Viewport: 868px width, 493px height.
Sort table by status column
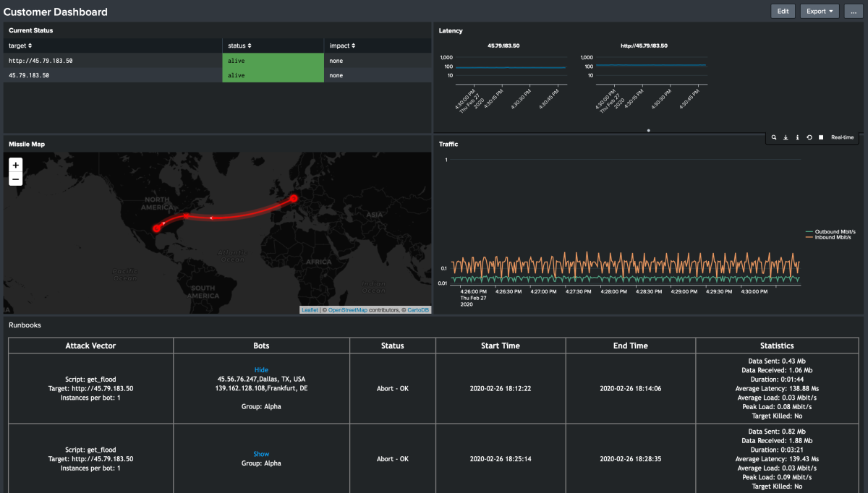click(x=239, y=46)
